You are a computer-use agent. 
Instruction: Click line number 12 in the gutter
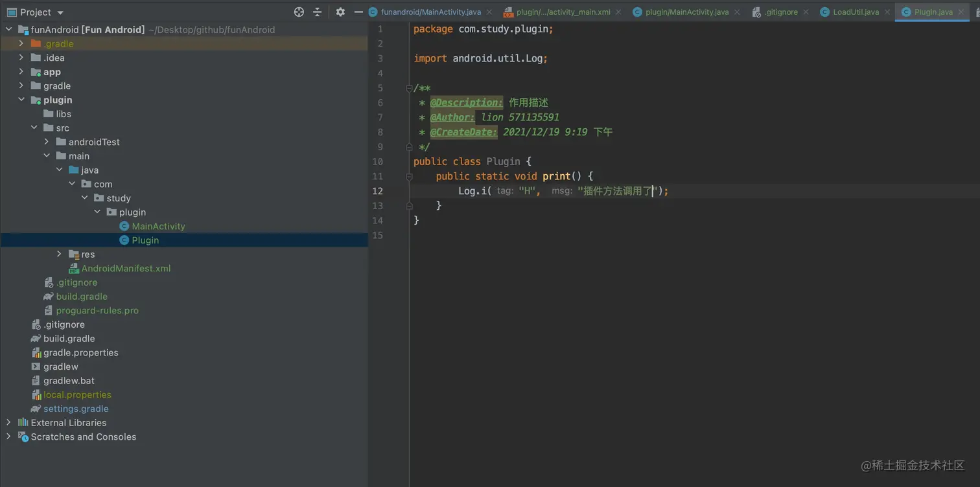377,191
